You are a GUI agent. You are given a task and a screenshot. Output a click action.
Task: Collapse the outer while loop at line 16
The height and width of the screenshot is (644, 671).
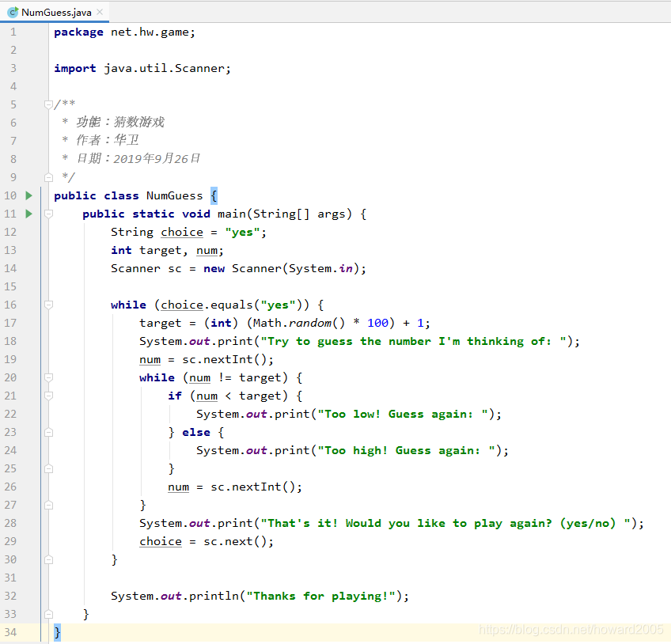point(48,305)
